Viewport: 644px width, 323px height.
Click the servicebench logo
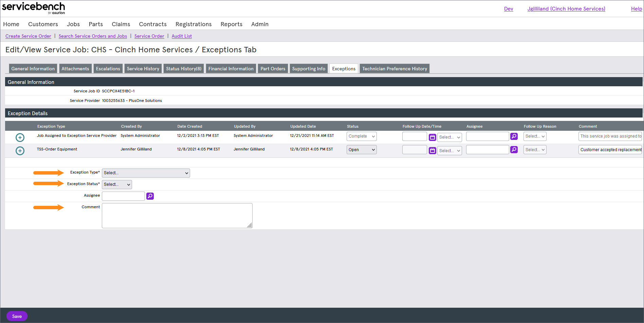(34, 8)
